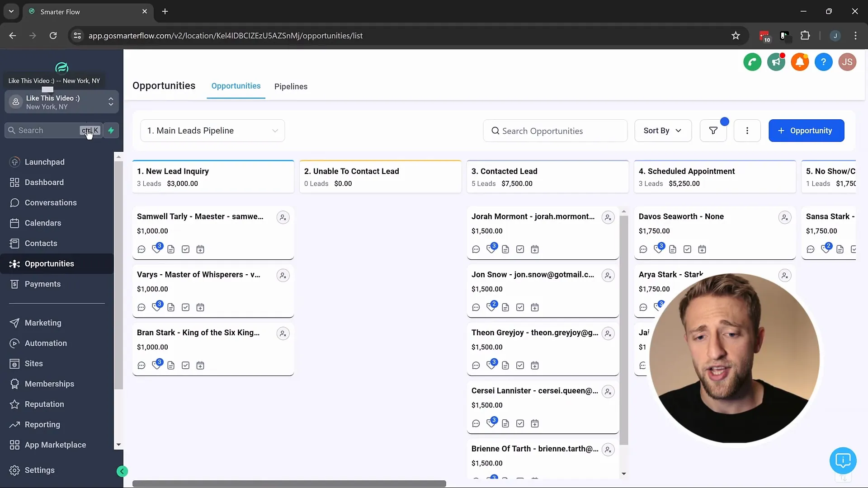The width and height of the screenshot is (868, 488).
Task: Focus the sidebar Search field
Action: (x=53, y=130)
